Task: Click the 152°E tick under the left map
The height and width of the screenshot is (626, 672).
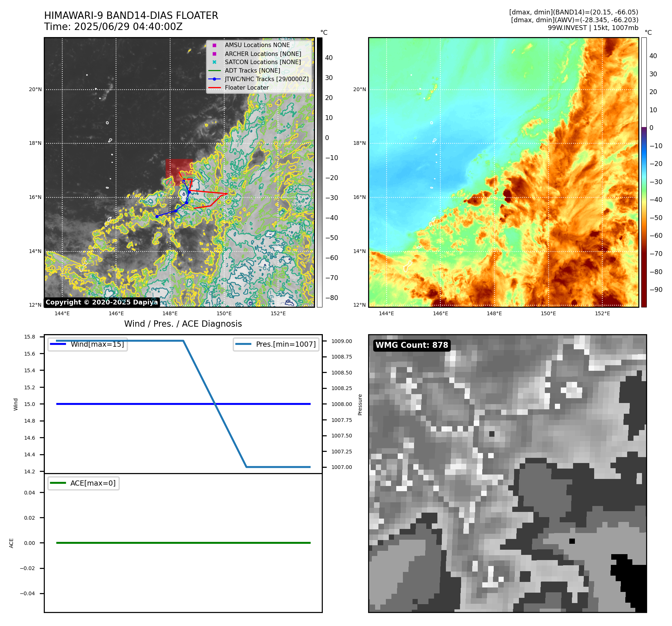Action: (278, 313)
